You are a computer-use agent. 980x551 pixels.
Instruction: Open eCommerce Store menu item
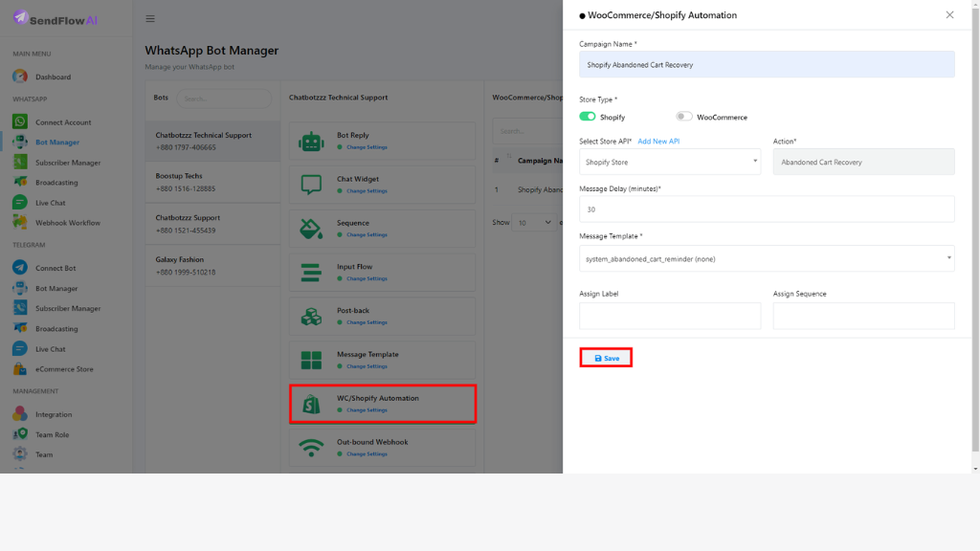pyautogui.click(x=64, y=368)
